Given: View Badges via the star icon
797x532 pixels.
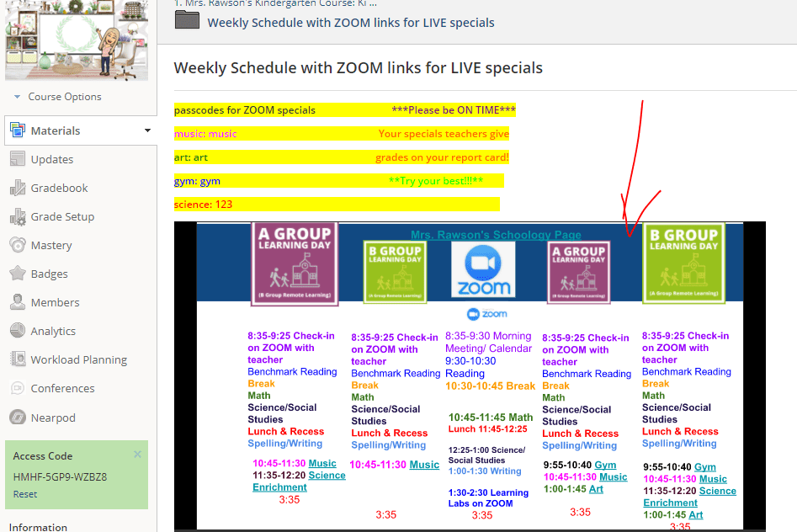Looking at the screenshot, I should point(18,273).
